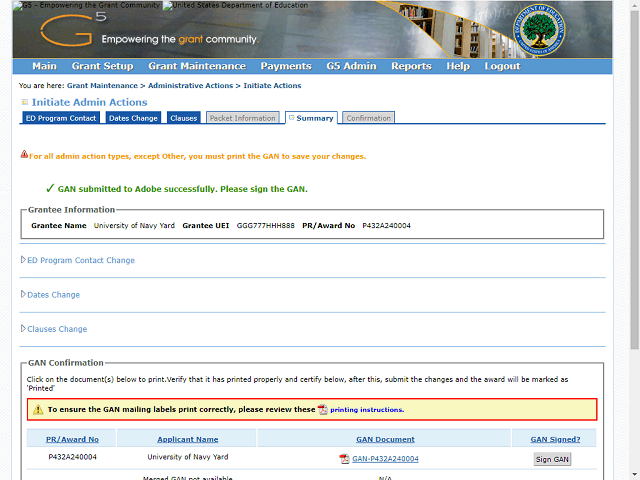Click the icon beside Initiate Admin Actions heading
This screenshot has width=640, height=480.
click(x=24, y=102)
